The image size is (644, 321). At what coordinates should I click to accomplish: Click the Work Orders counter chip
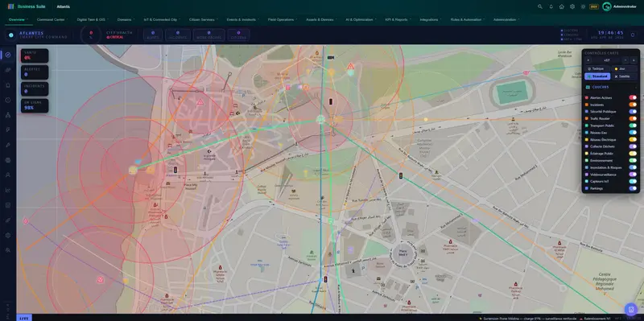208,35
